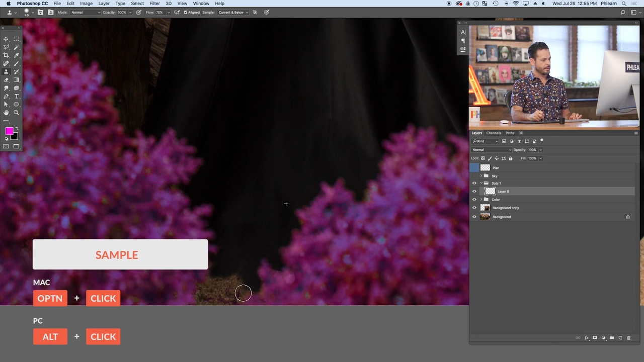
Task: Open Paragraph panel icon
Action: tap(463, 41)
